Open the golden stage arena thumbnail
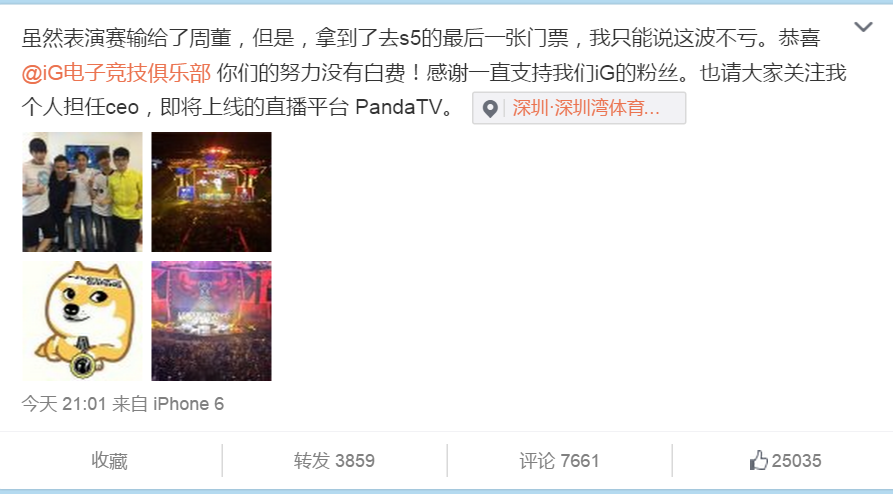 [x=211, y=192]
